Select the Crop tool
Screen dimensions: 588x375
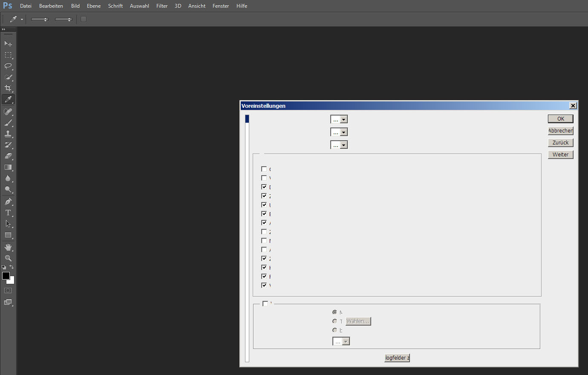(x=8, y=88)
